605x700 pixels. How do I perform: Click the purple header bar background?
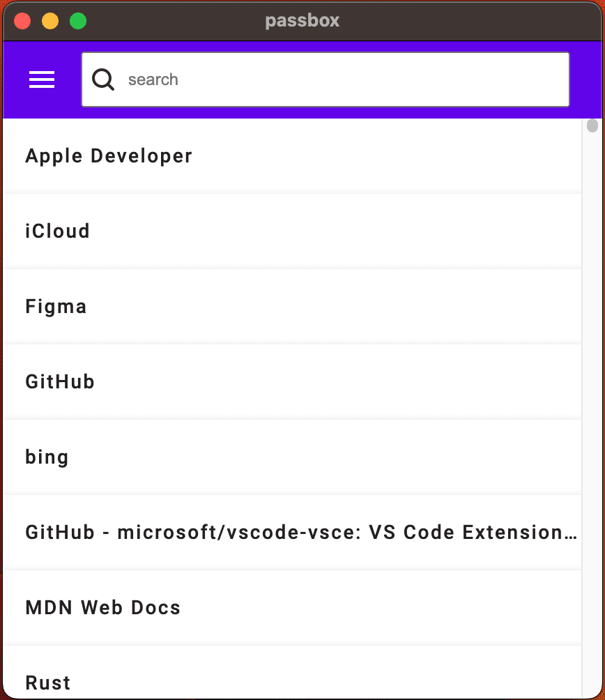(585, 79)
